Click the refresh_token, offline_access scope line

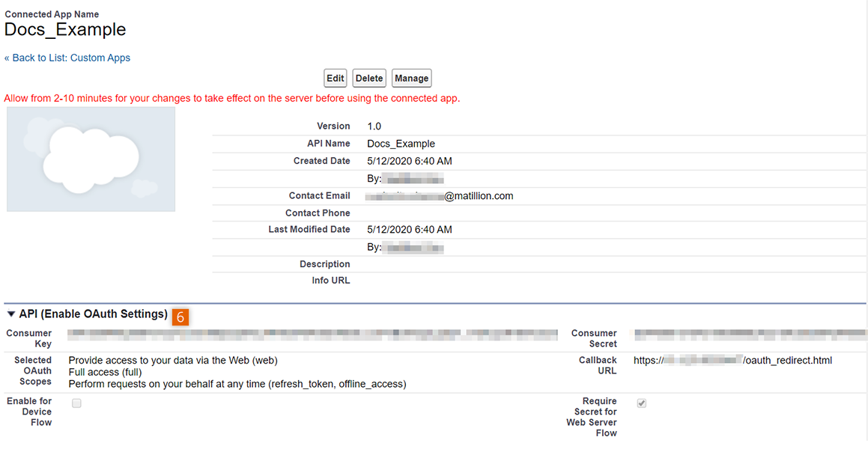pyautogui.click(x=237, y=384)
